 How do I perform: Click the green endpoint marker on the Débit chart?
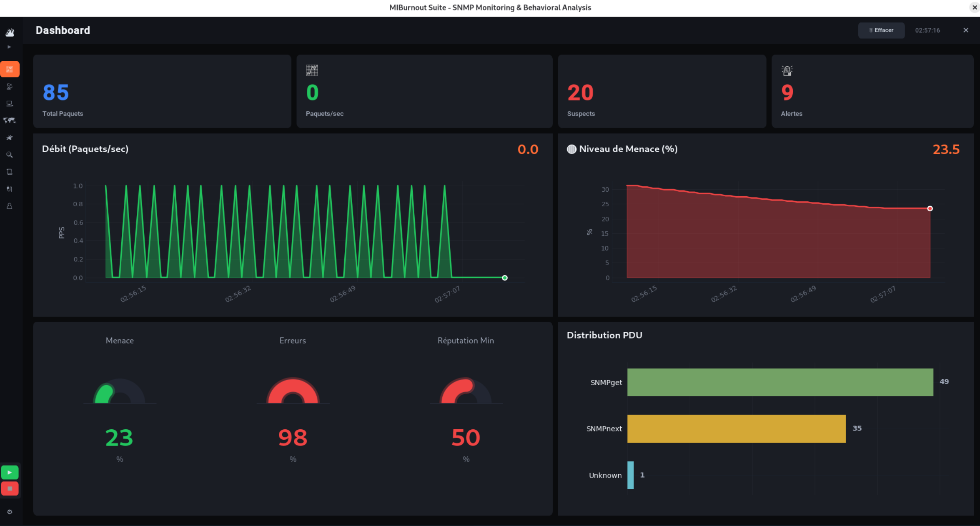pyautogui.click(x=504, y=278)
